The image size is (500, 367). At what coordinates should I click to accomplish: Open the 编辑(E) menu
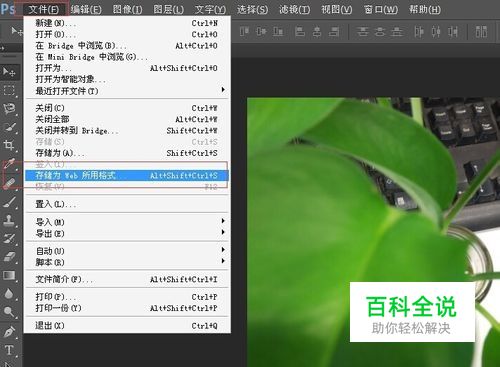[x=86, y=9]
